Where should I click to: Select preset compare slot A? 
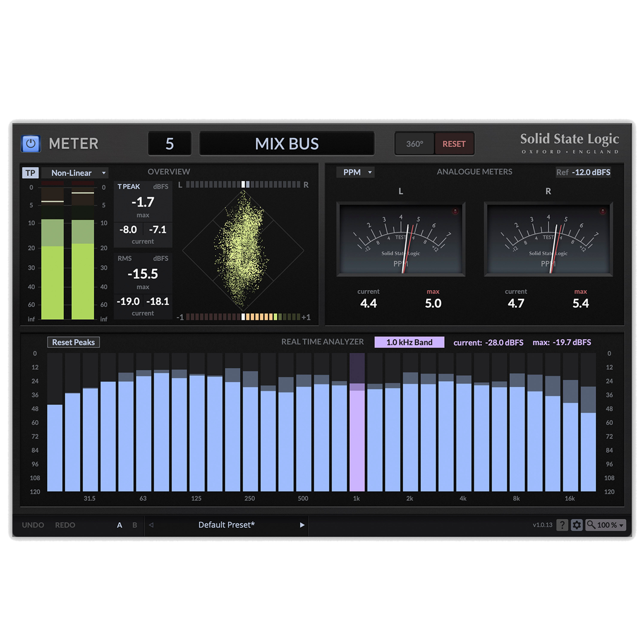(119, 525)
